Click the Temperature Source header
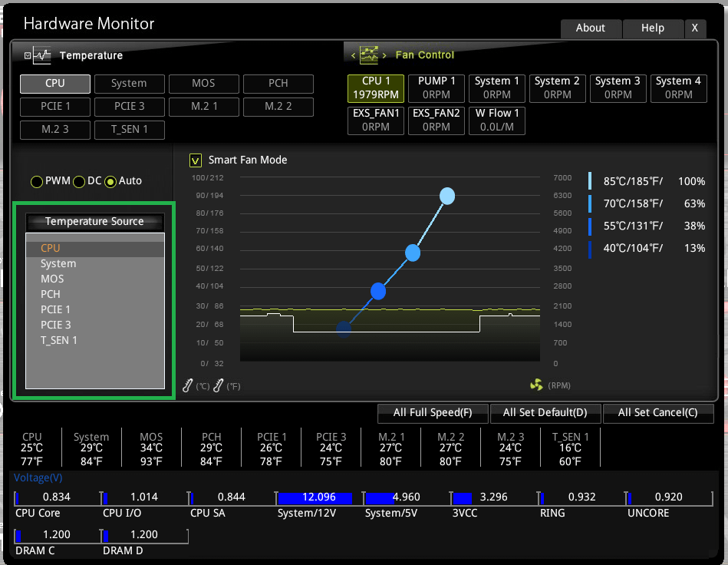728x565 pixels. tap(94, 222)
